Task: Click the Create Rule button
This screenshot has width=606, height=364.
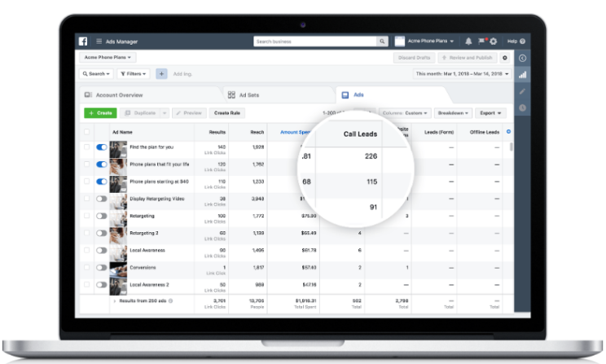Action: click(x=229, y=112)
